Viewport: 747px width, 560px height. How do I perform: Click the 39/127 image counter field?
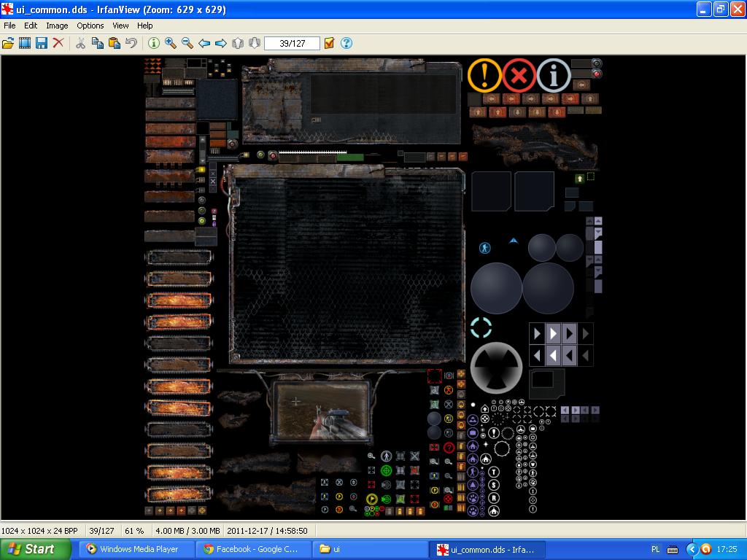292,43
